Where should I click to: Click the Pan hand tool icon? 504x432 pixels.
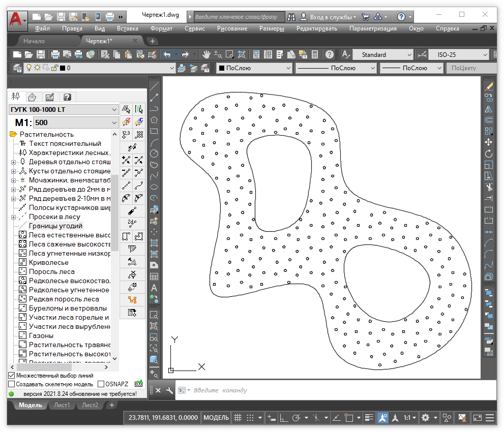[x=206, y=54]
